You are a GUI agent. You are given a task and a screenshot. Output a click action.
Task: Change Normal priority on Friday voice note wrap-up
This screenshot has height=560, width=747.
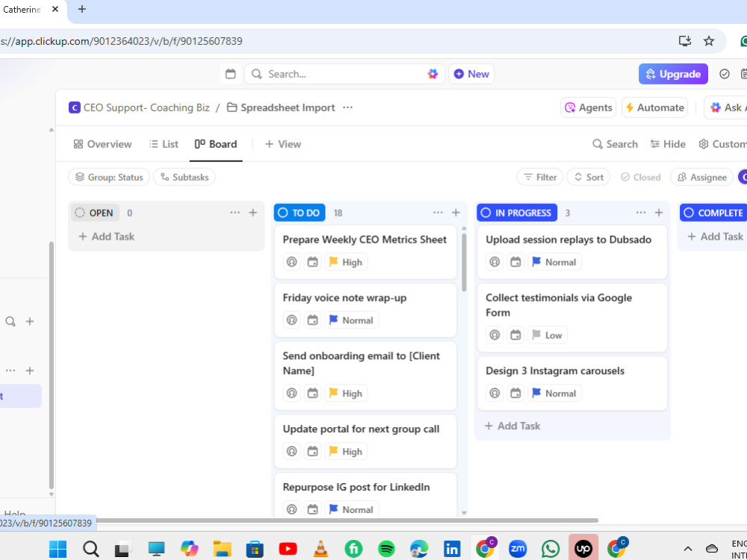pos(352,320)
